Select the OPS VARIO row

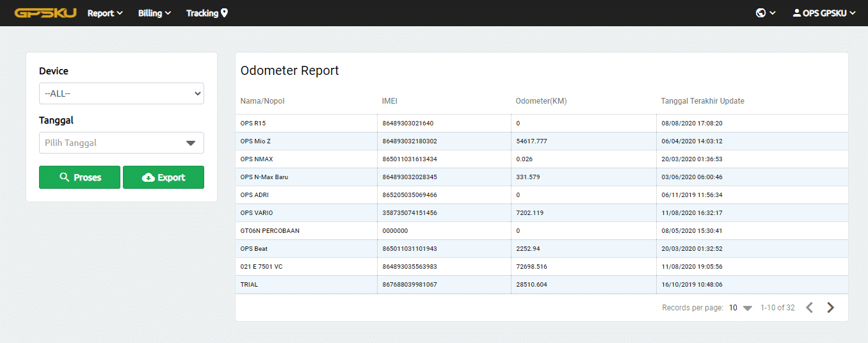click(x=257, y=213)
